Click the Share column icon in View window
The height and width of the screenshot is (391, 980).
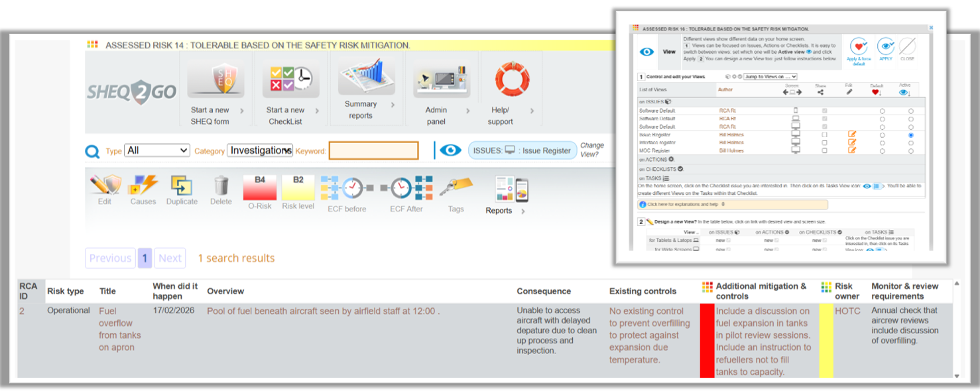[820, 92]
